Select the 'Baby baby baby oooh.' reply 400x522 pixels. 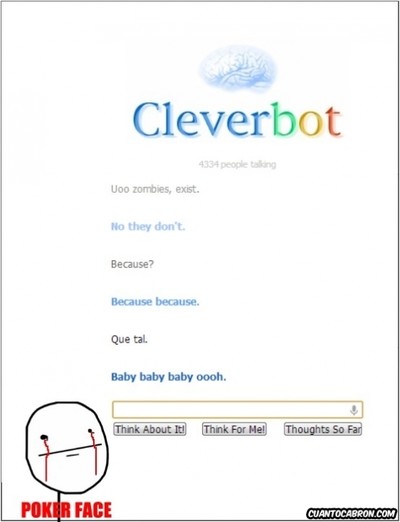tap(168, 377)
